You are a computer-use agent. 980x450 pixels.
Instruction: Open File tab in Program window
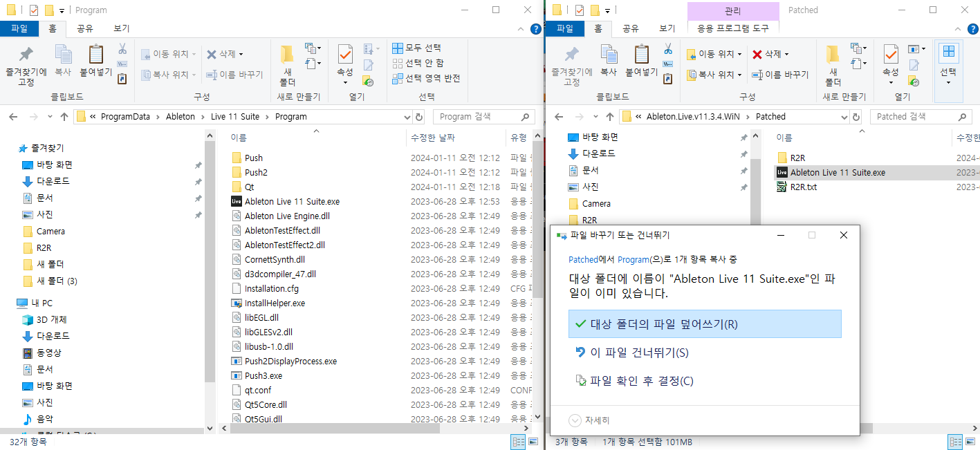point(19,28)
